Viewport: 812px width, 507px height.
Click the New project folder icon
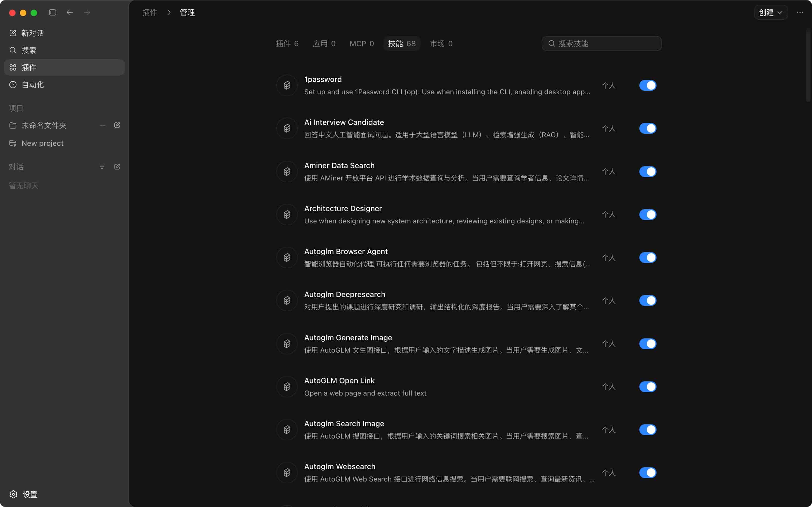pyautogui.click(x=13, y=143)
